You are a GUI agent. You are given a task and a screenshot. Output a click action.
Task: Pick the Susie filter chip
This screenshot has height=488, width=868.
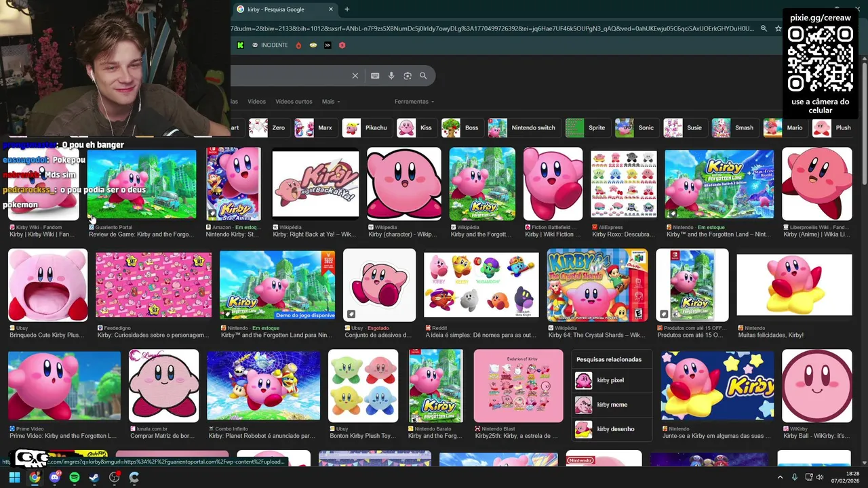(x=685, y=127)
